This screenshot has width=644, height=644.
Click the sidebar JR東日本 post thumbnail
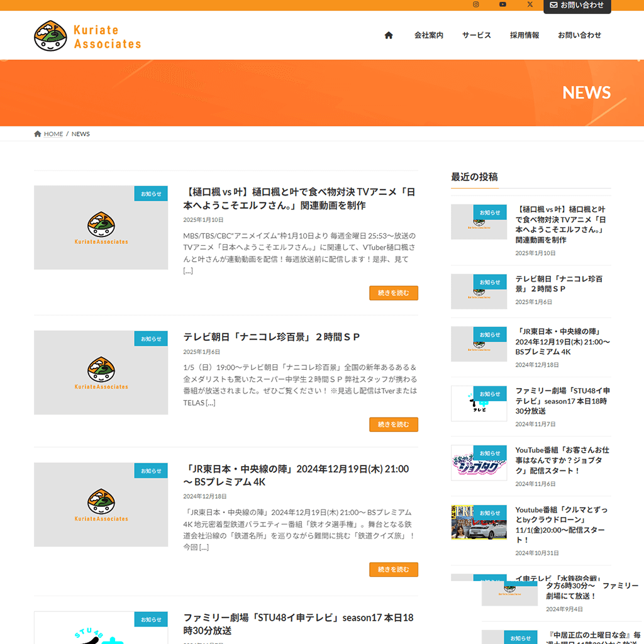[479, 344]
